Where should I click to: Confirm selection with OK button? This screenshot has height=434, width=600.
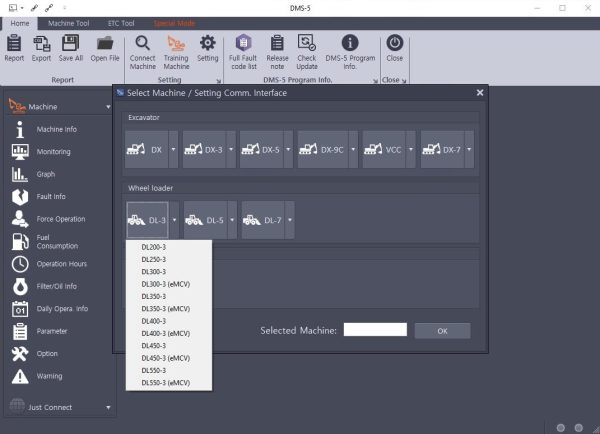pos(442,331)
